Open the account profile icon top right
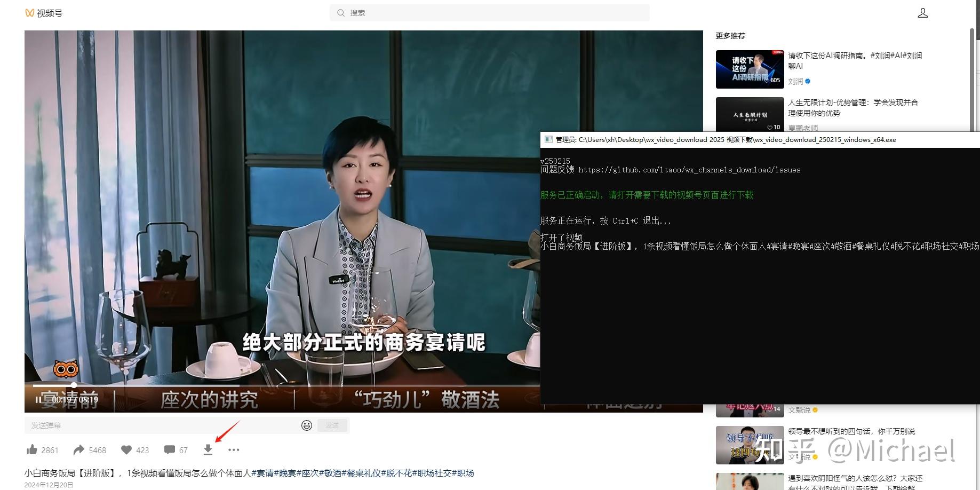 click(x=922, y=12)
